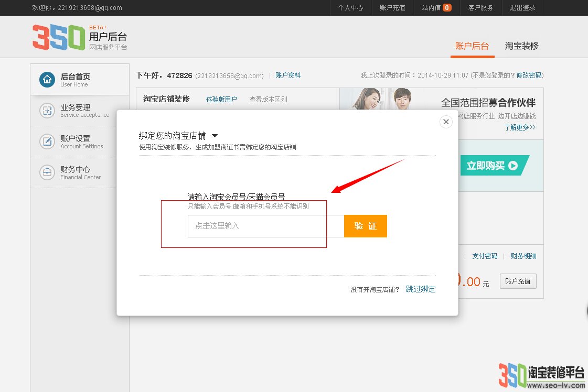Click the 只能输入会员号 hint text
Image resolution: width=588 pixels, height=392 pixels.
pyautogui.click(x=248, y=206)
